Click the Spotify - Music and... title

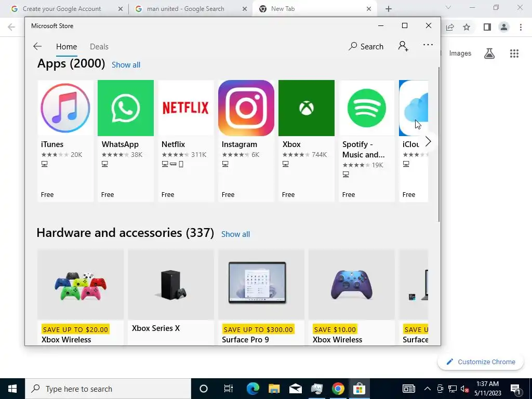pos(363,149)
